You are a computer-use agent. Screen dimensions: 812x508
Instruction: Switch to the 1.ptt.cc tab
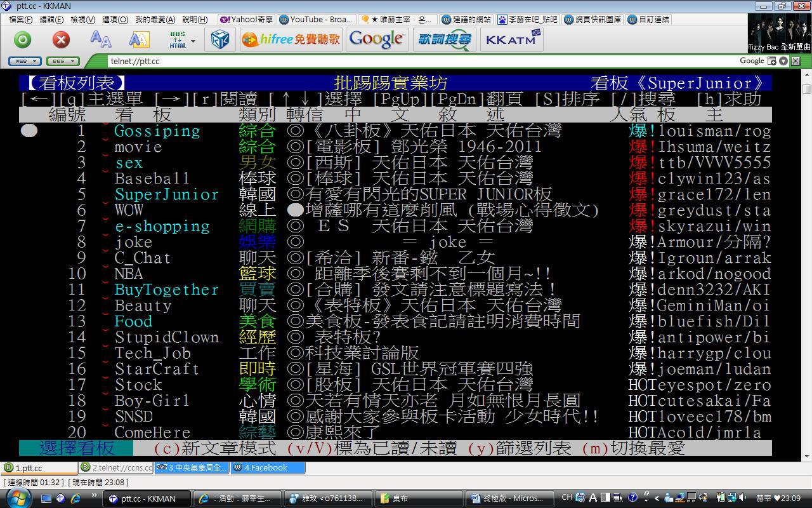click(39, 468)
